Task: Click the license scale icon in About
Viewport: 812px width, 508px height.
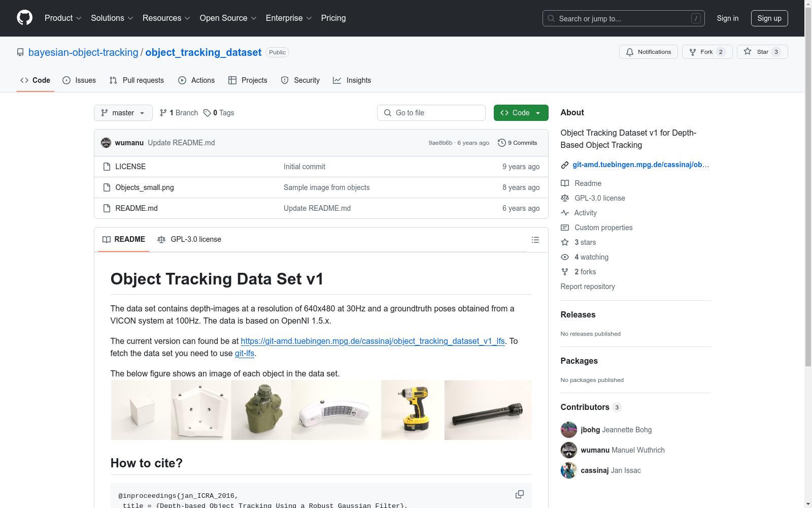Action: click(x=565, y=198)
